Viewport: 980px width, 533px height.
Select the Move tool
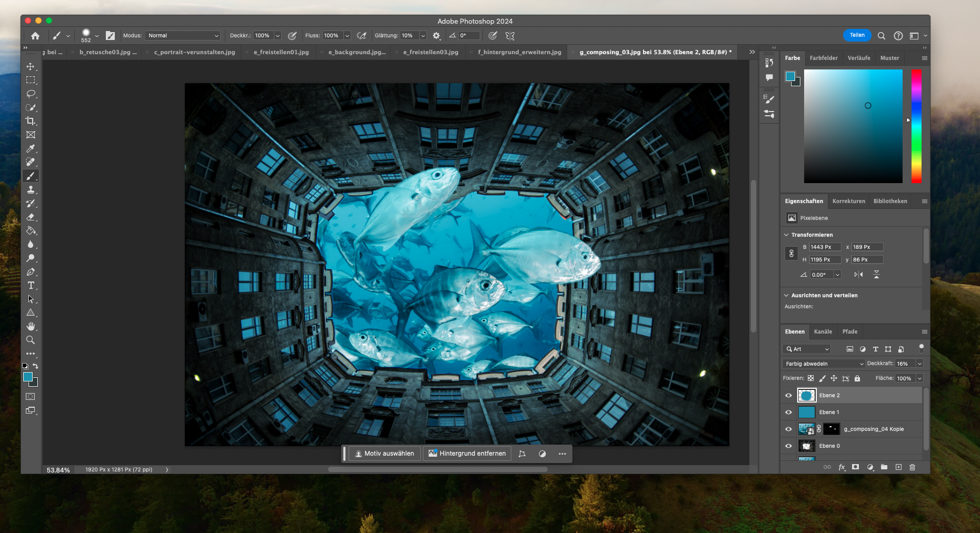point(31,66)
